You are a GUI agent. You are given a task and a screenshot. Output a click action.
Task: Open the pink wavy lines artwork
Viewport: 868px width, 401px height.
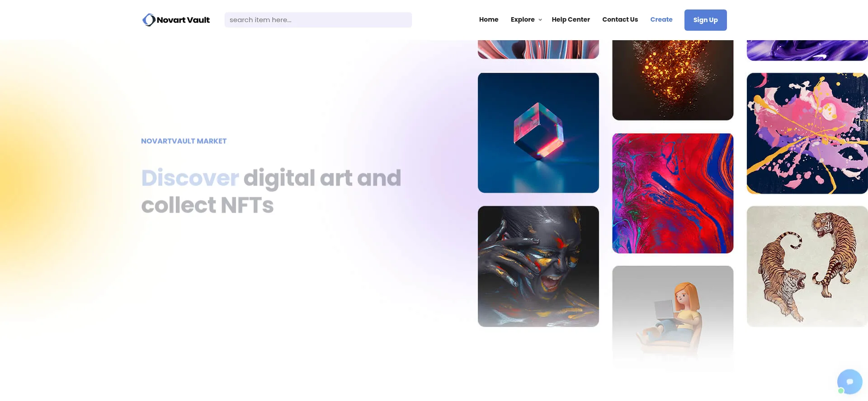(538, 49)
